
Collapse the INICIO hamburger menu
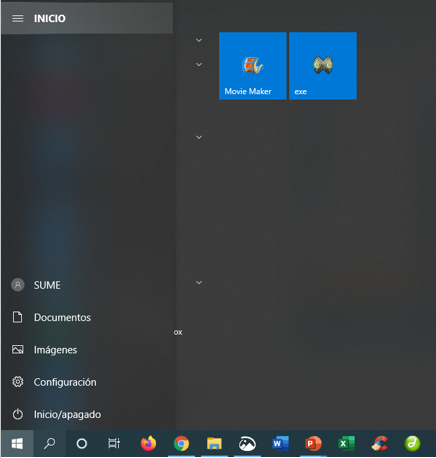coord(18,18)
